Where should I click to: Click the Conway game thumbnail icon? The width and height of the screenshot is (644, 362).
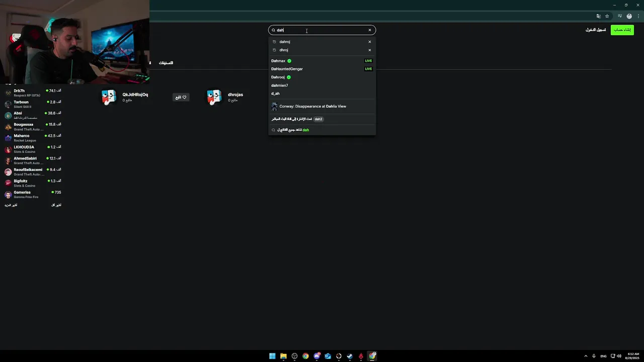274,107
